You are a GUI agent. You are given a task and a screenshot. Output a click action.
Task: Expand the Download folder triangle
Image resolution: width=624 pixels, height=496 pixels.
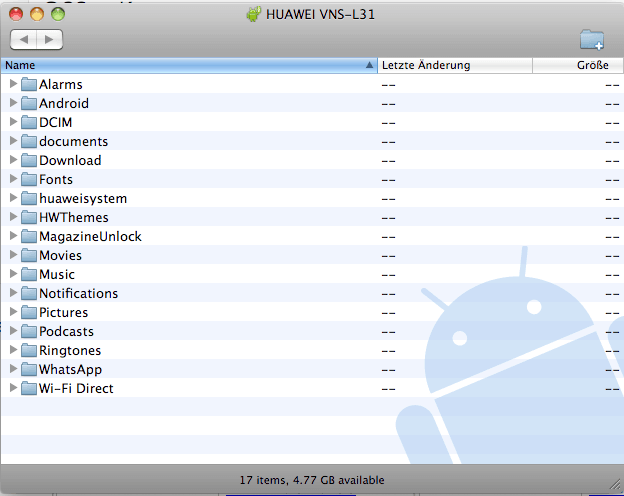point(13,160)
